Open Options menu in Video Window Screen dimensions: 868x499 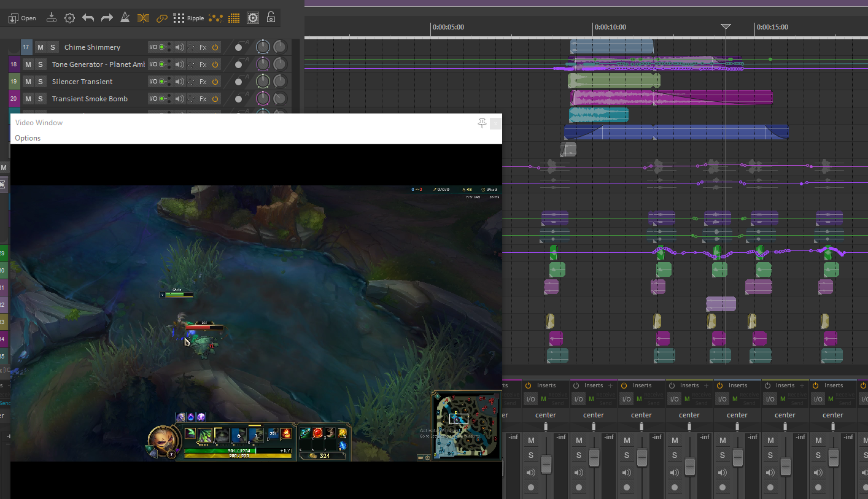pos(28,138)
